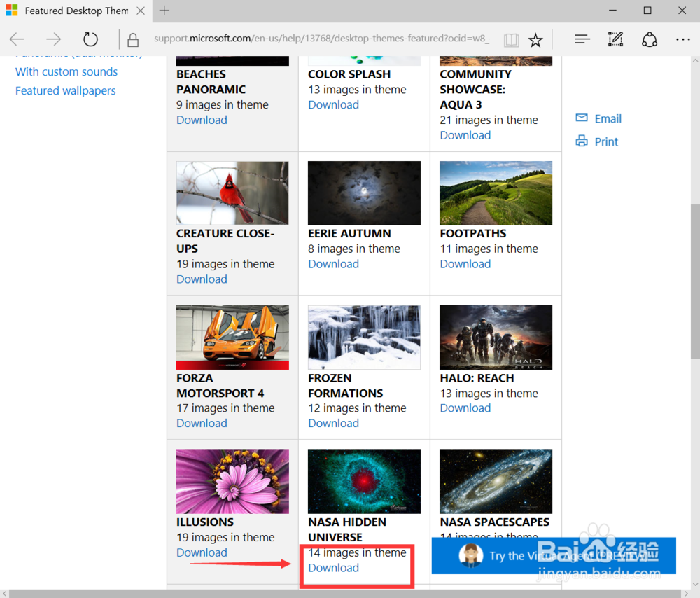Click the Eerie Autumn moon thumbnail
Image resolution: width=700 pixels, height=598 pixels.
[364, 193]
